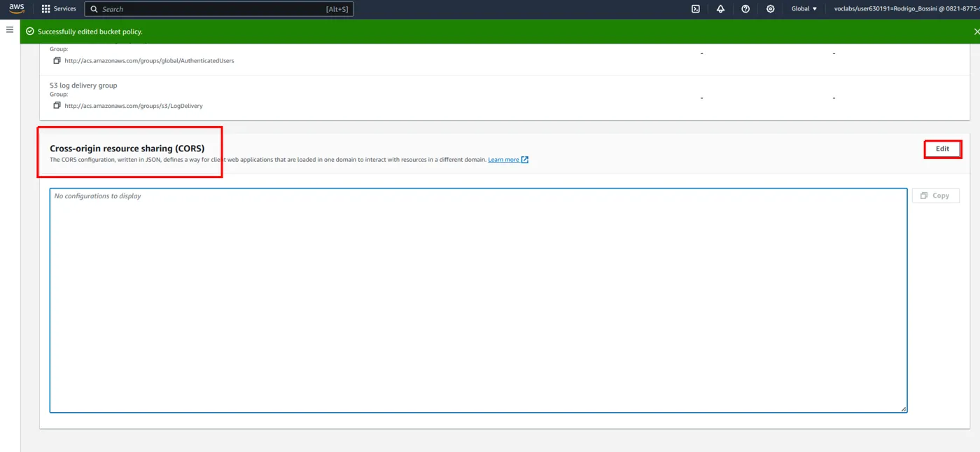Open the voclabs account menu
Image resolution: width=980 pixels, height=452 pixels.
[906, 9]
